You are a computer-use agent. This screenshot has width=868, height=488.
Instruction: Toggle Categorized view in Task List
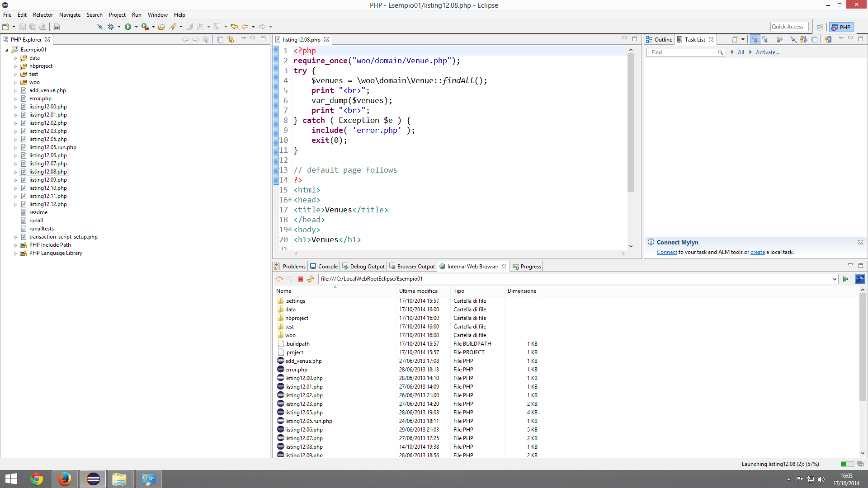tap(755, 40)
